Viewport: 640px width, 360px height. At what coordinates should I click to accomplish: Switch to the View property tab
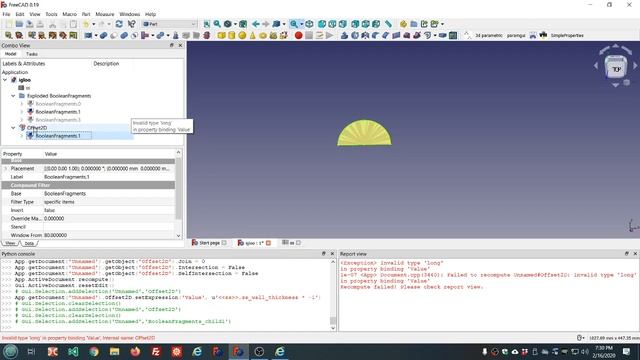10,243
